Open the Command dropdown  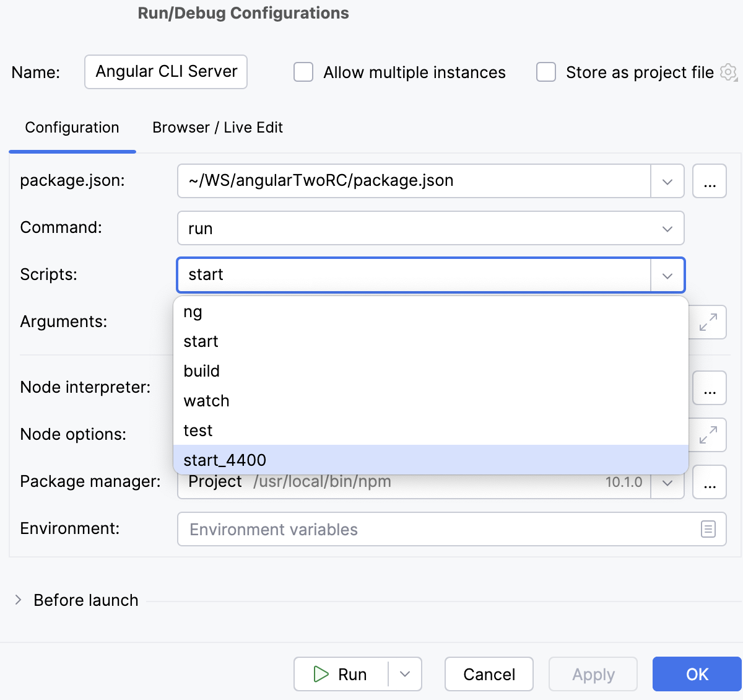(x=667, y=228)
